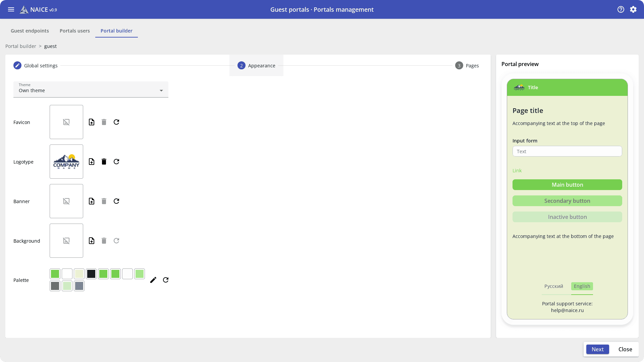
Task: Upload a Background image file
Action: click(x=92, y=241)
